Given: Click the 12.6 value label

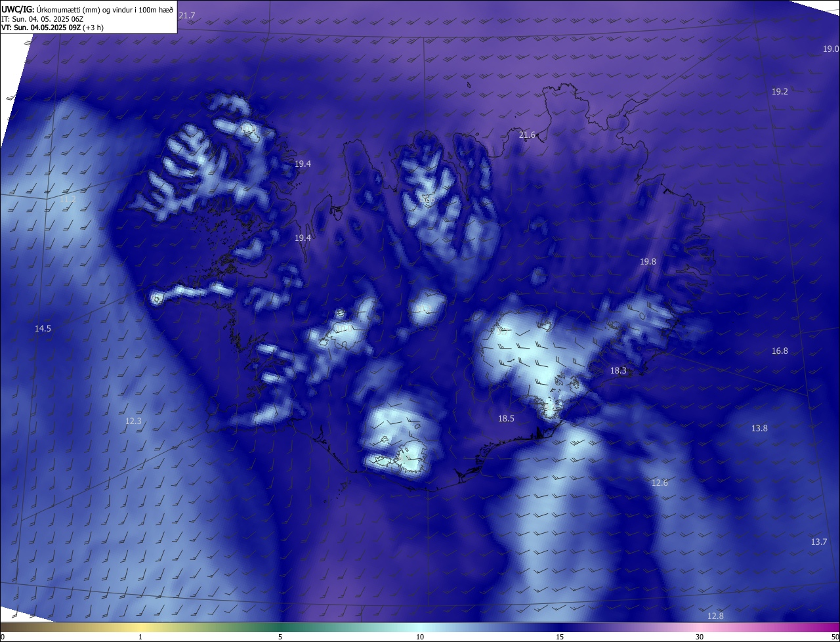Looking at the screenshot, I should pos(660,483).
